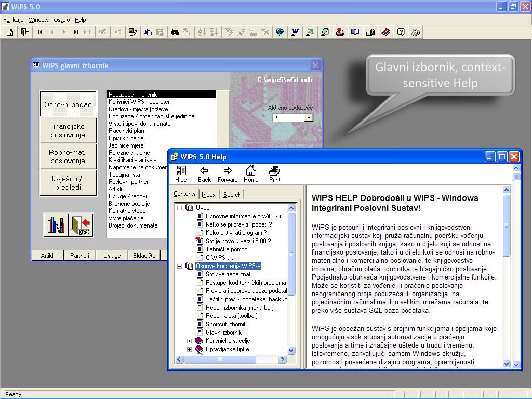Click the globe web icon in the toolbar
This screenshot has width=532, height=399.
pos(280,32)
